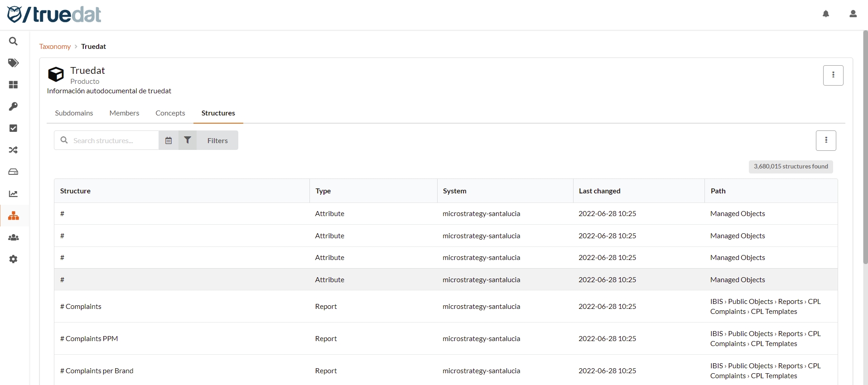Open the hard drive icon in sidebar

click(14, 172)
